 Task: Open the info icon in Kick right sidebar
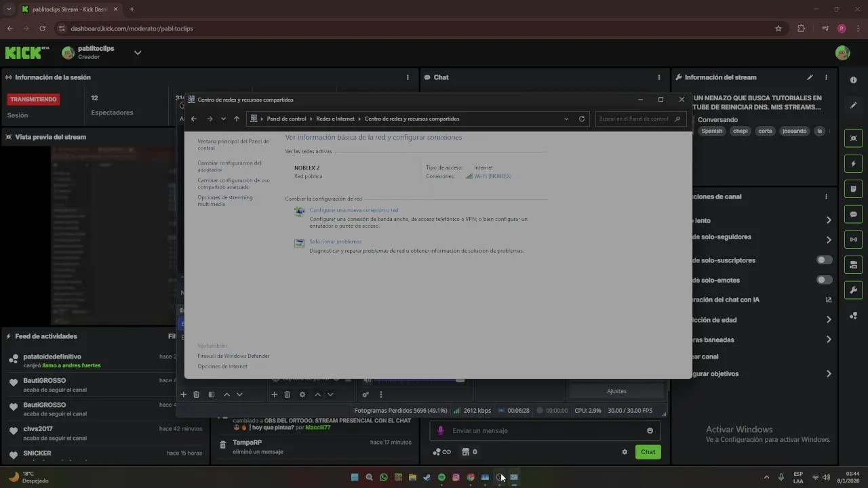(853, 80)
